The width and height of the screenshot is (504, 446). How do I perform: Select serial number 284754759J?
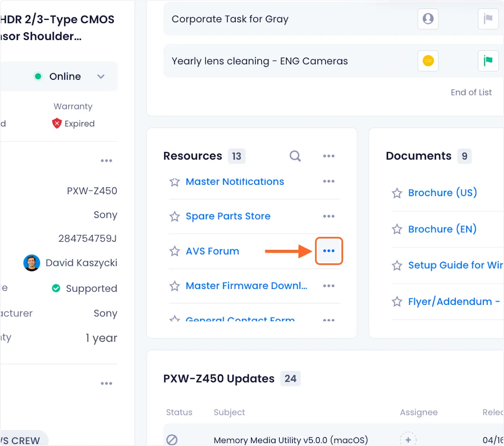[88, 239]
